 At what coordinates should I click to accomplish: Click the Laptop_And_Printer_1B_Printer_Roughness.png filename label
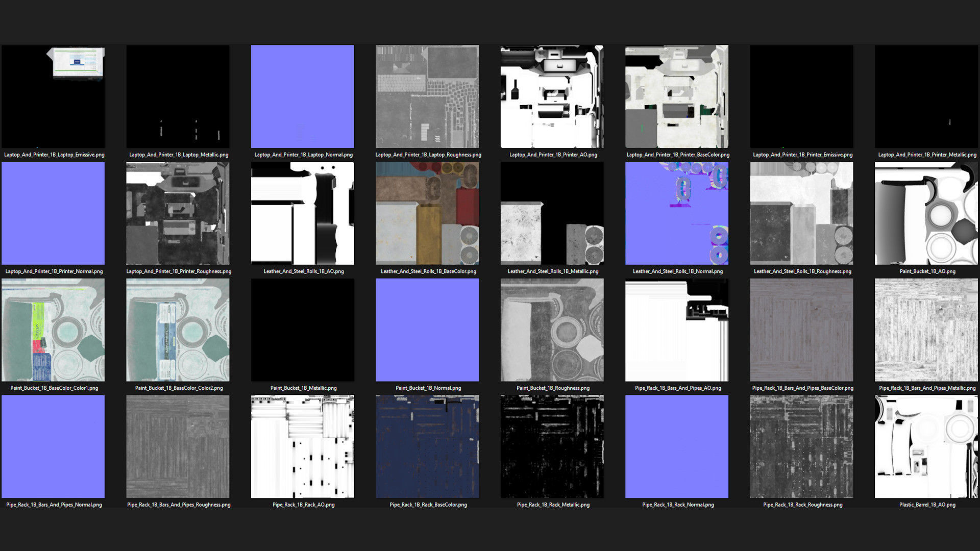[x=179, y=271]
